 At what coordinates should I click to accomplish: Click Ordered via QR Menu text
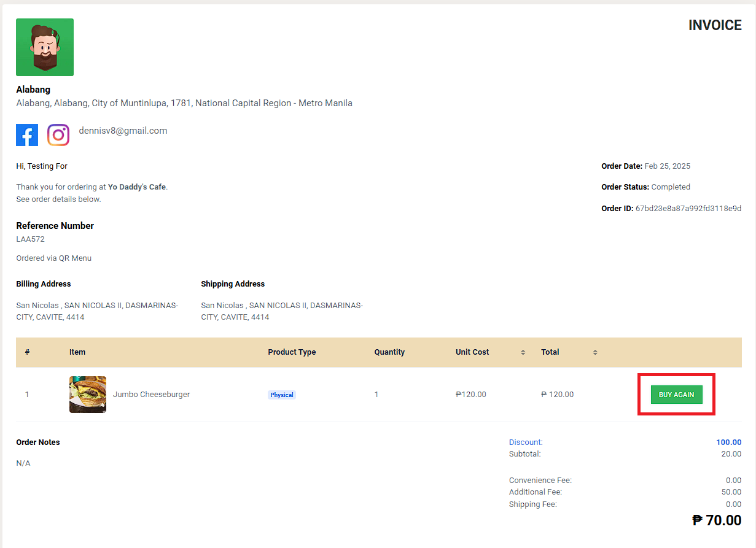[x=54, y=258]
